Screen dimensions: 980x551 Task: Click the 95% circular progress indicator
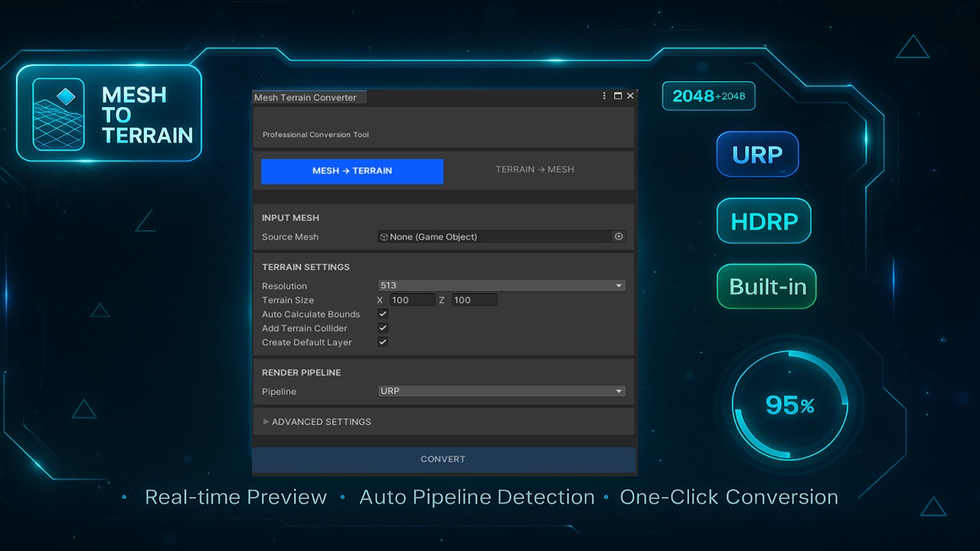(x=790, y=406)
